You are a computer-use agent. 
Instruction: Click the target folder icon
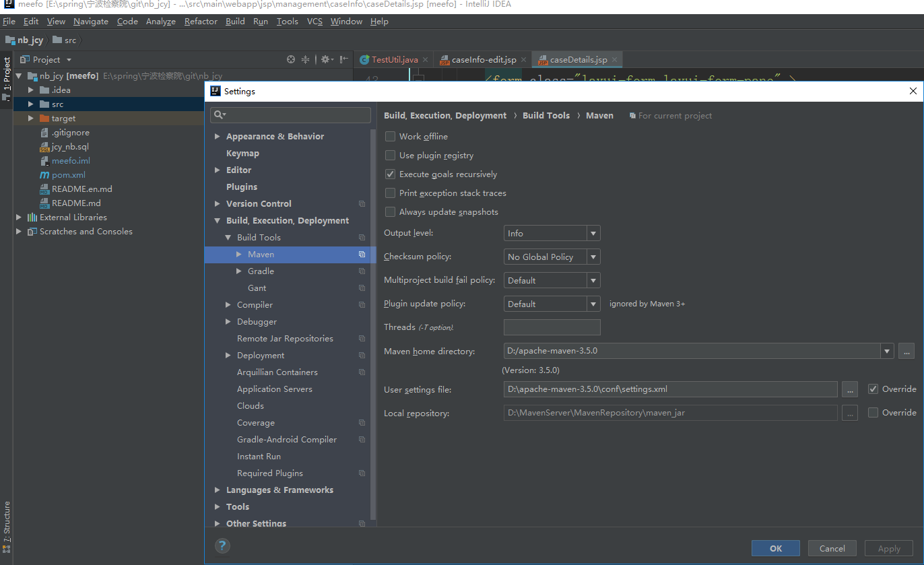[45, 119]
